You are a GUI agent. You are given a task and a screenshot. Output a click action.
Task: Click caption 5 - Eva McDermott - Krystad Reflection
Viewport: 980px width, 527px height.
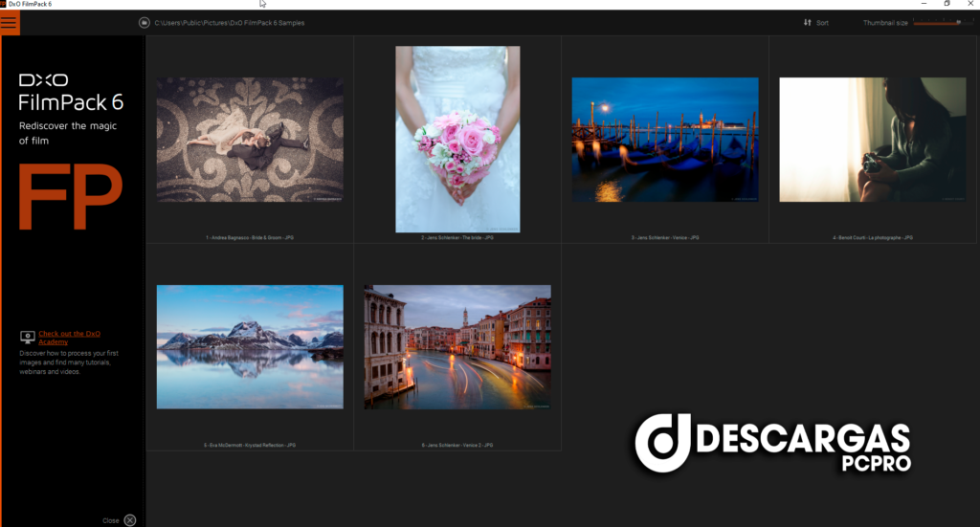coord(250,445)
